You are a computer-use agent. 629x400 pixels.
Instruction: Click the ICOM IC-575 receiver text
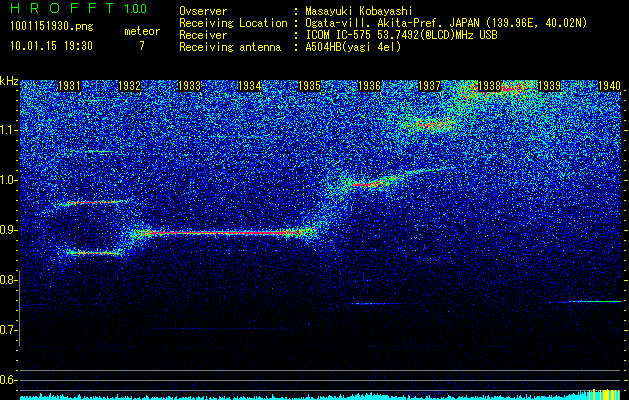click(x=401, y=35)
